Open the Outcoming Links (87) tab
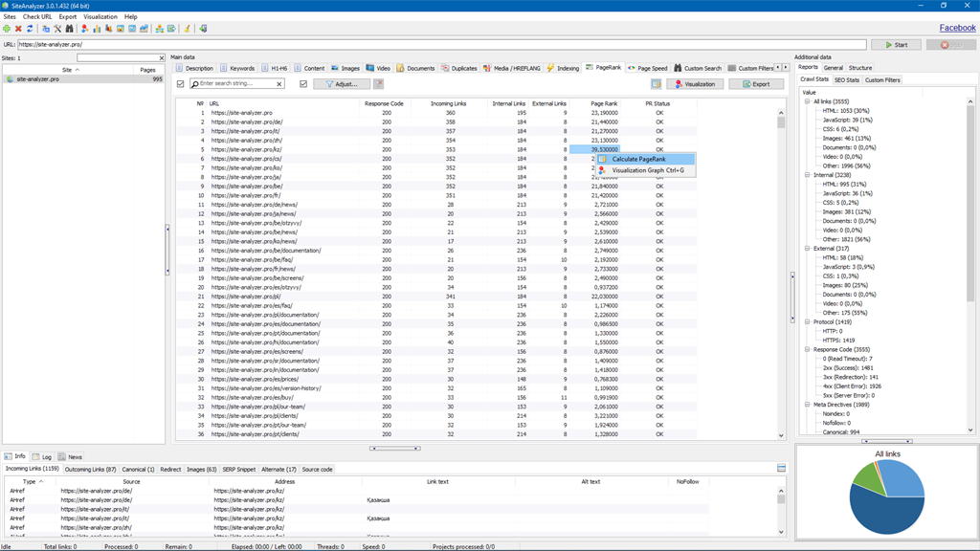Image resolution: width=980 pixels, height=551 pixels. tap(90, 469)
